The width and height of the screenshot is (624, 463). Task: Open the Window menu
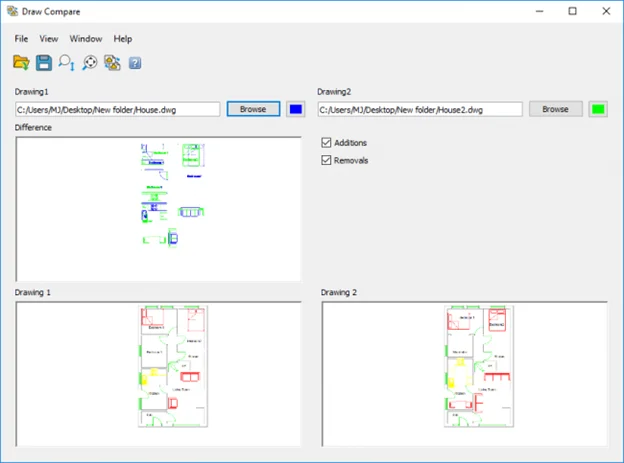(86, 39)
